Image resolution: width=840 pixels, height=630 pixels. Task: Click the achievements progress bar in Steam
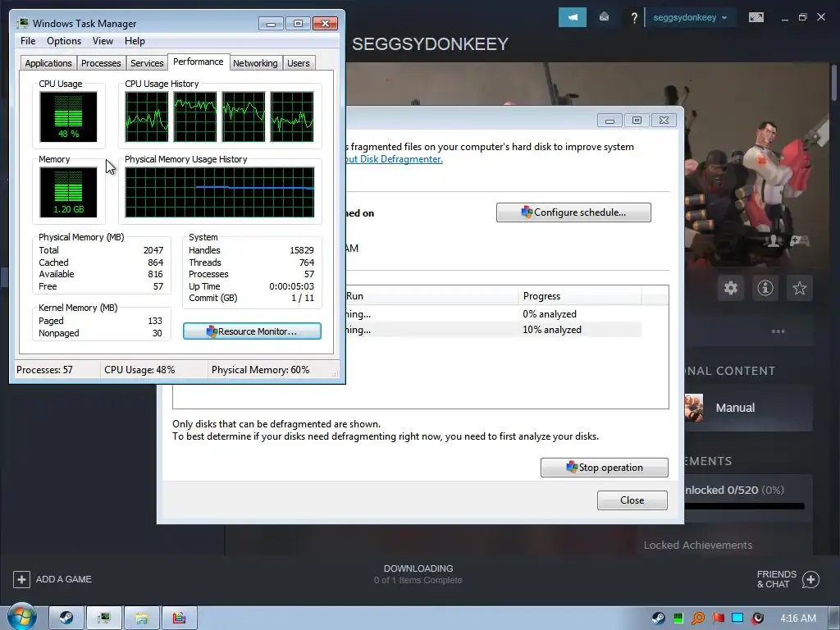(745, 506)
